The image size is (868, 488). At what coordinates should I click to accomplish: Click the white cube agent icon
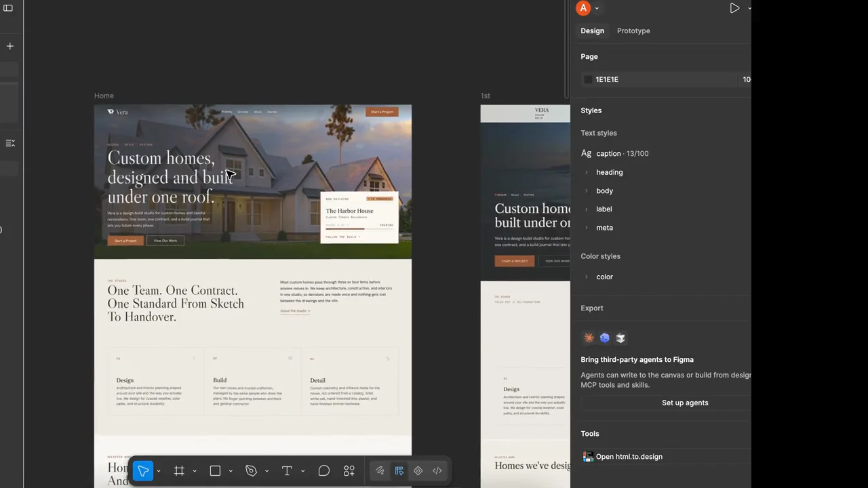coord(620,338)
